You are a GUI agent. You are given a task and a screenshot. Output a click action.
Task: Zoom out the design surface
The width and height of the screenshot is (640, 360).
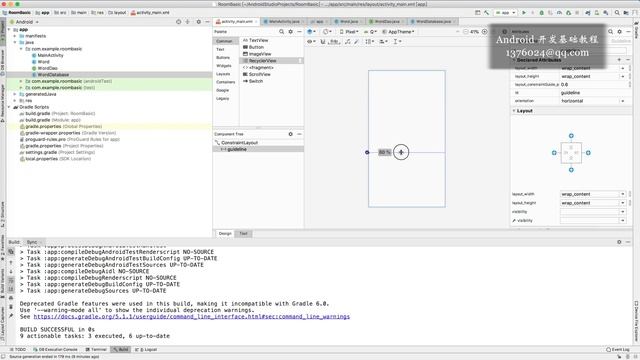pos(465,31)
